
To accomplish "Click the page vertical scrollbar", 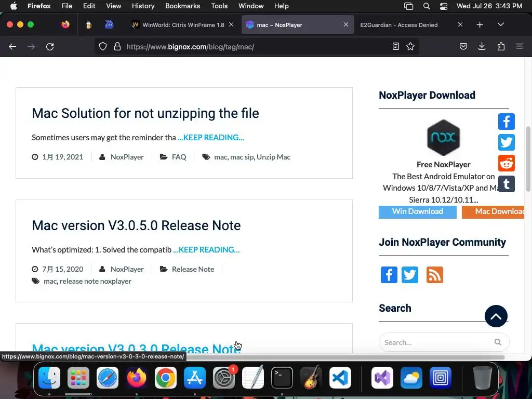I will 528,159.
